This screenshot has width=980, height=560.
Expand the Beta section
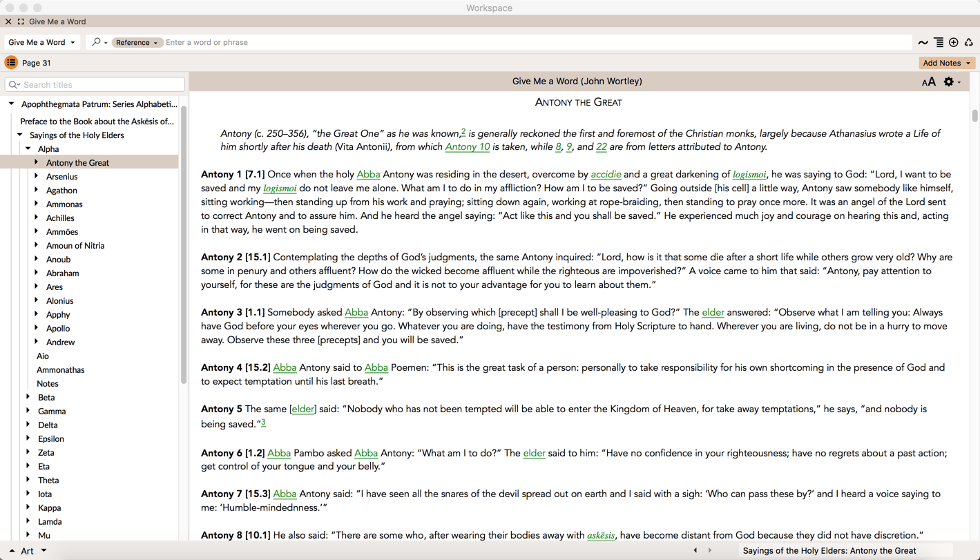click(x=28, y=397)
